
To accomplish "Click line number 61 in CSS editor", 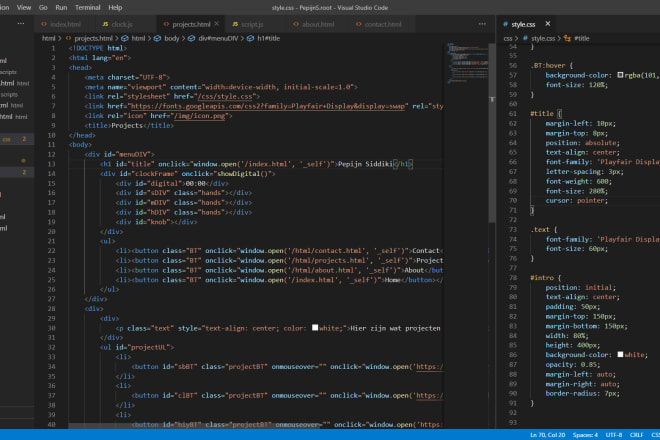I will tap(512, 114).
